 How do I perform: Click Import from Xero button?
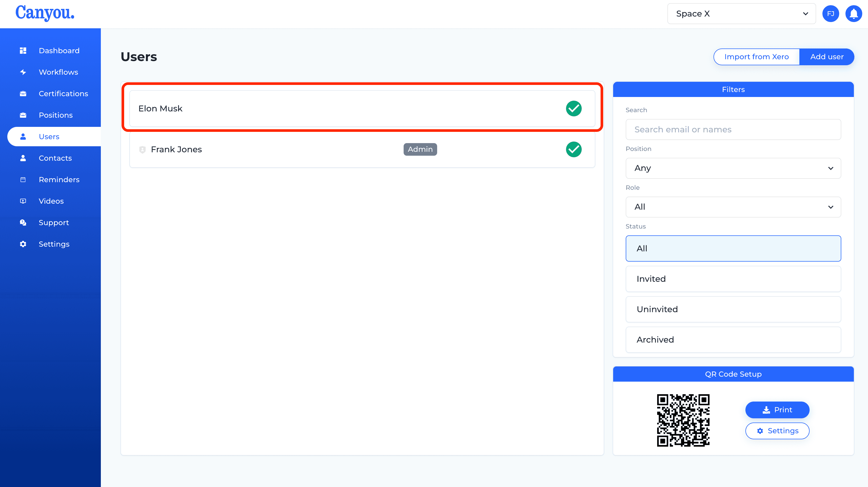(756, 57)
